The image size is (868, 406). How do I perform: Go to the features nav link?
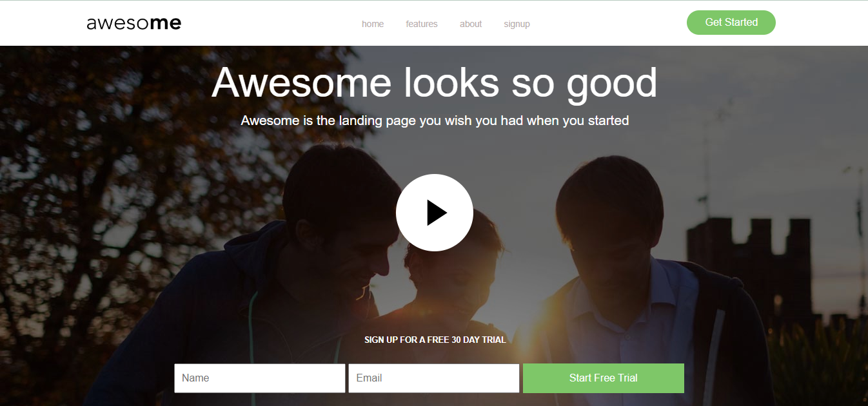[422, 24]
